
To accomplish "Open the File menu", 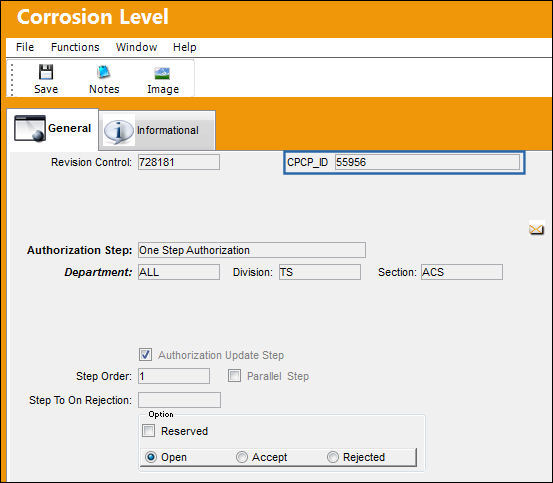I will tap(25, 47).
